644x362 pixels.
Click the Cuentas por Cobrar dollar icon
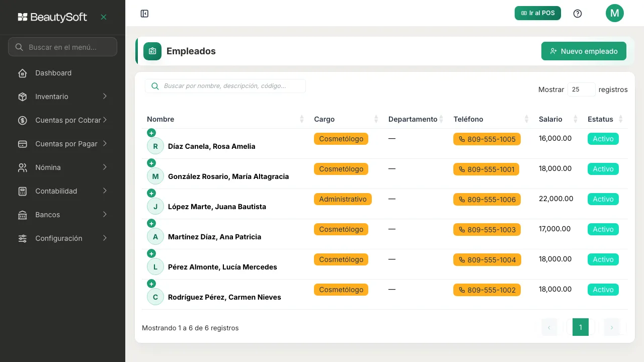[23, 120]
